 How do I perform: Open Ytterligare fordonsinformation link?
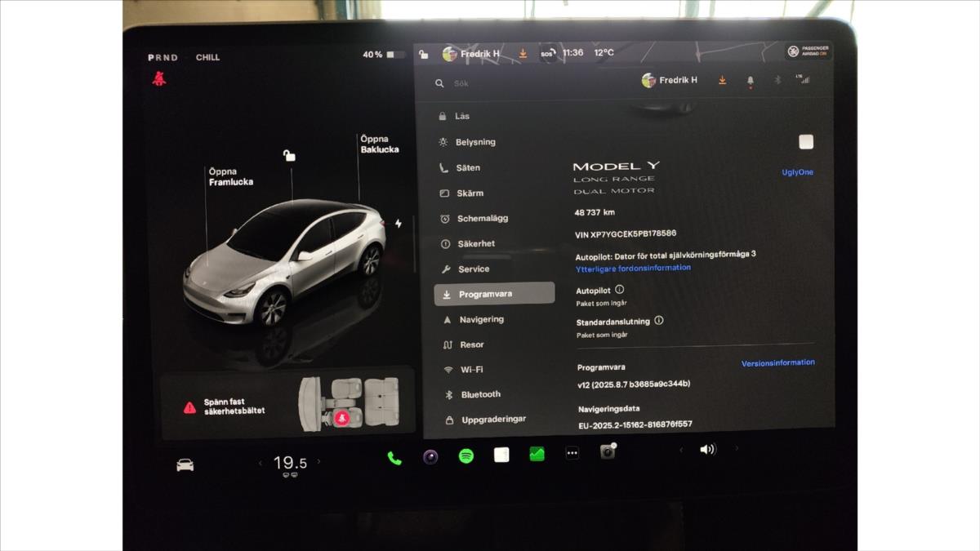point(633,268)
